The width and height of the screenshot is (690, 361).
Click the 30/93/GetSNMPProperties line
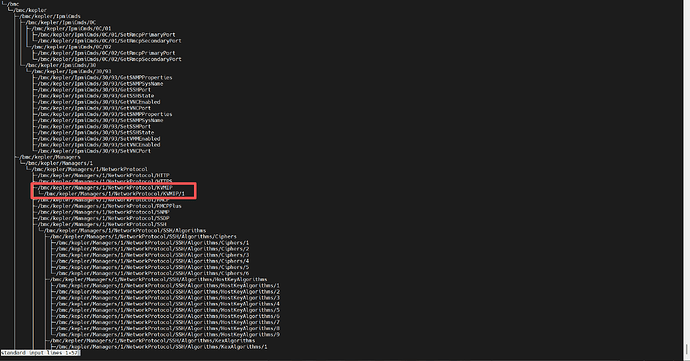coord(105,77)
